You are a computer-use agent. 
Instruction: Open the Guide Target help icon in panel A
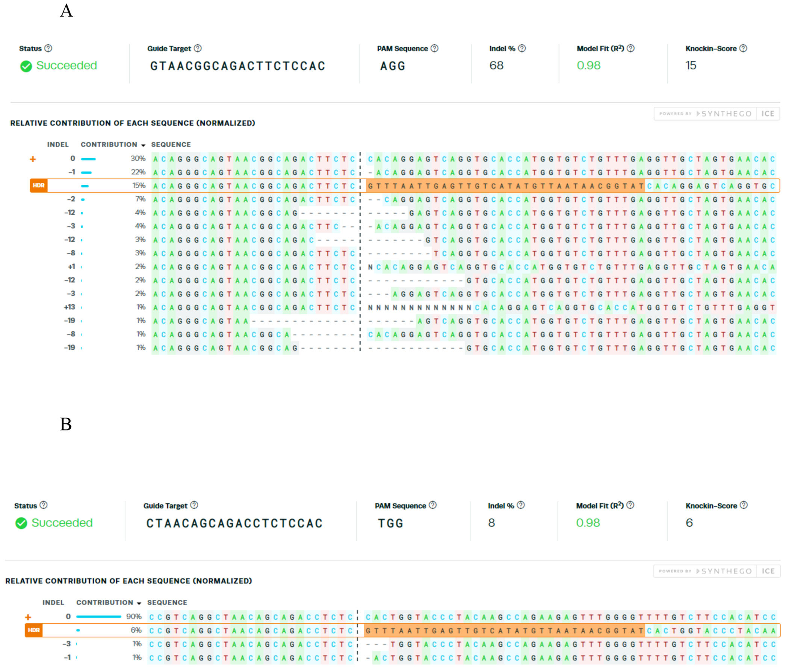click(x=198, y=48)
